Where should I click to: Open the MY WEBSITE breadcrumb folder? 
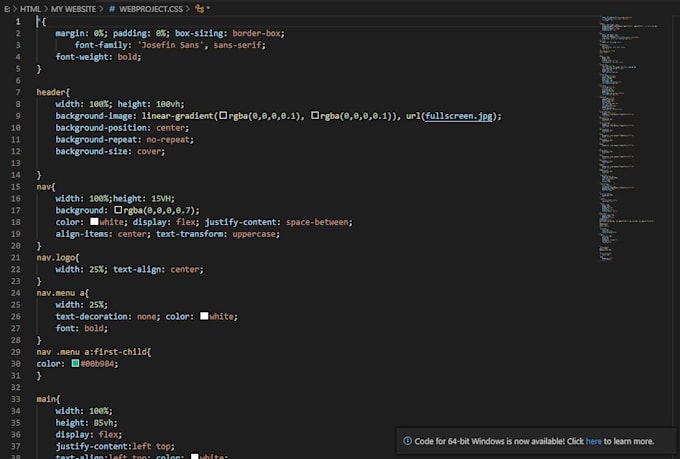click(73, 9)
